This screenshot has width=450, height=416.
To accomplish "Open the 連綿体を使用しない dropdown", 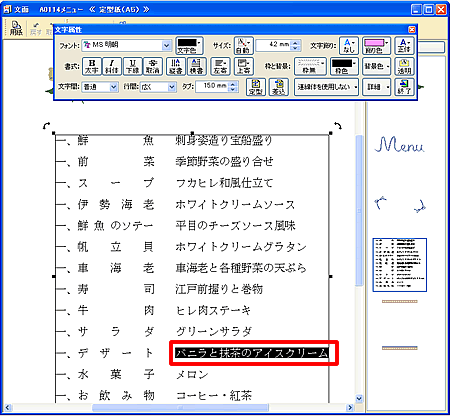I will pos(326,87).
